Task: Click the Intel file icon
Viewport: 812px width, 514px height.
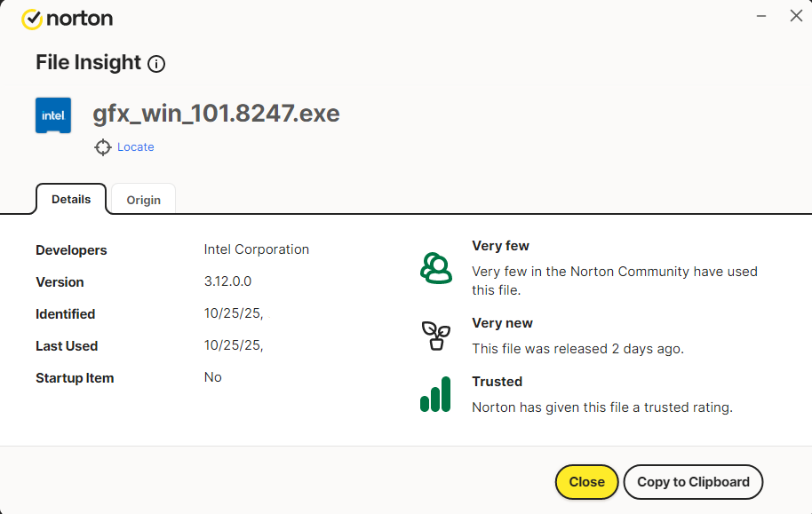Action: [53, 115]
